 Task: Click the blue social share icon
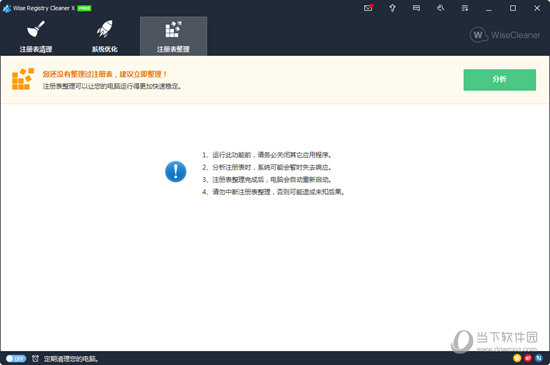click(539, 358)
